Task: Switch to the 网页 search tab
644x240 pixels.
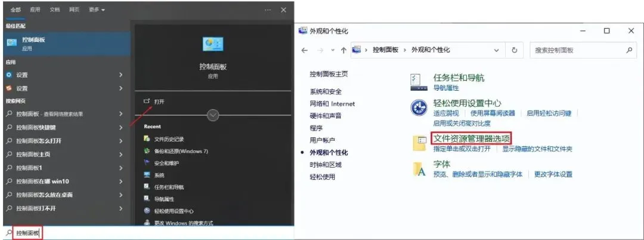Action: (75, 10)
